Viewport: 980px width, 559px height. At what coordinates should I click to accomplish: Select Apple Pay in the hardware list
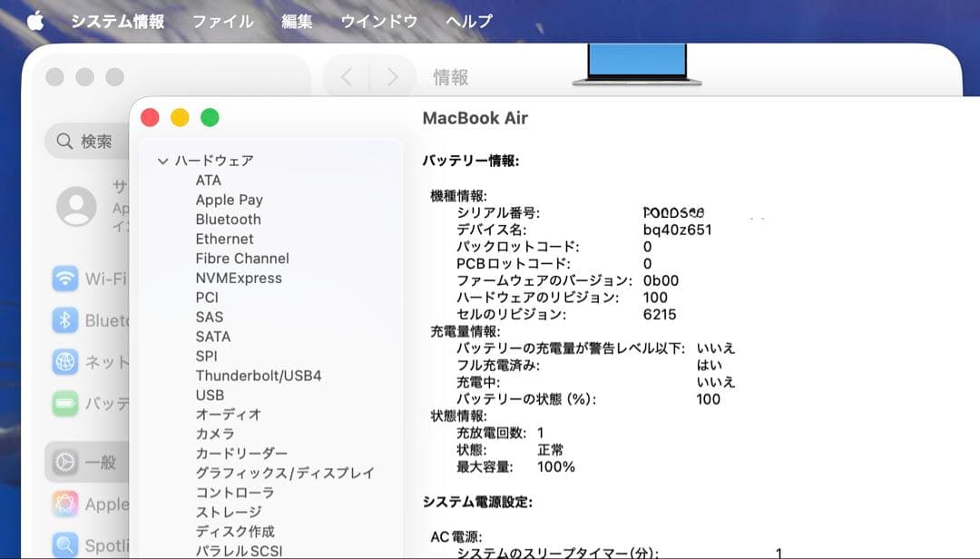pyautogui.click(x=230, y=200)
